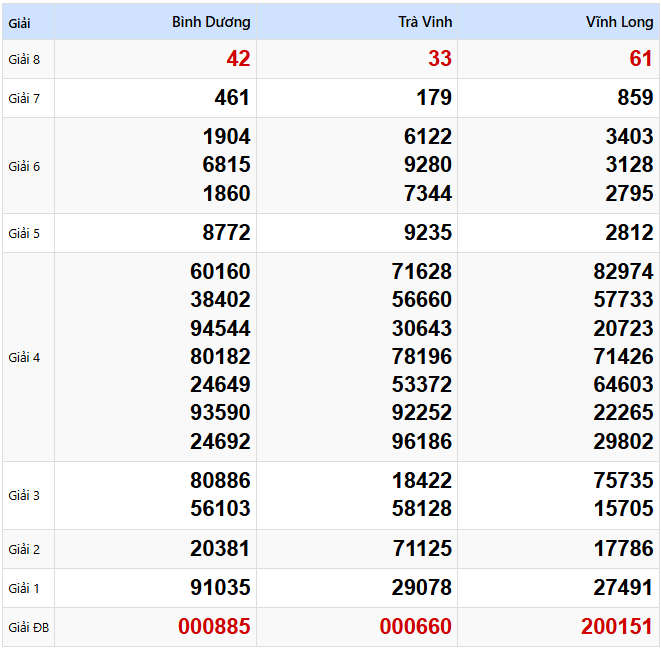The image size is (661, 650).
Task: Click red number 42 under Bình Dương
Action: pos(238,59)
